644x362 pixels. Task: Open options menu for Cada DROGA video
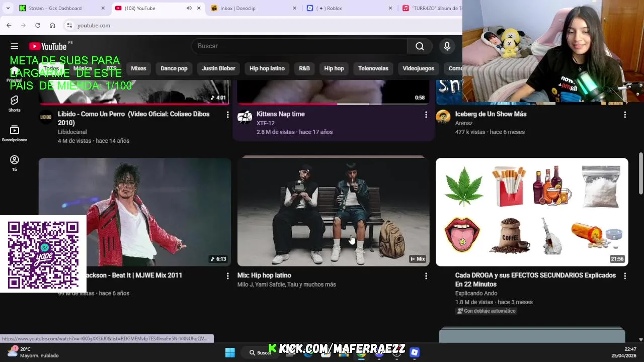pos(625,276)
